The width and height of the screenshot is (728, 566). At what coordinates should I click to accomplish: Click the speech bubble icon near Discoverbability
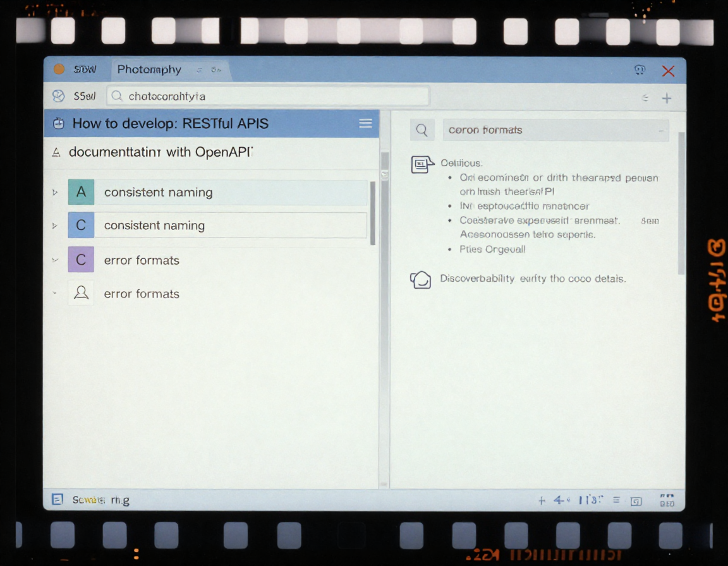point(421,279)
